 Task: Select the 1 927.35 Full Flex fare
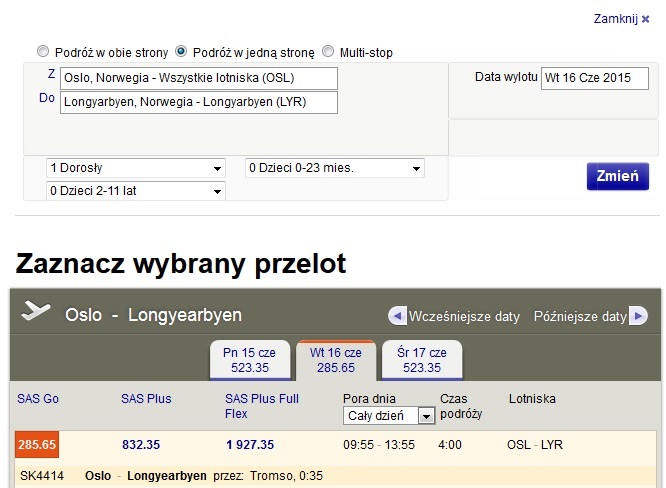coord(250,445)
